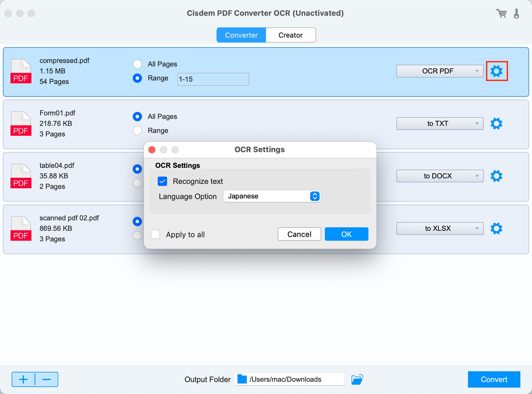This screenshot has height=394, width=532.
Task: Switch to the Creator tab
Action: click(291, 35)
